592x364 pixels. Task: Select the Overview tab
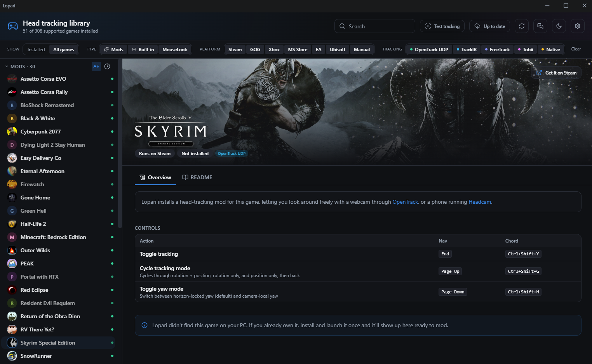point(155,177)
